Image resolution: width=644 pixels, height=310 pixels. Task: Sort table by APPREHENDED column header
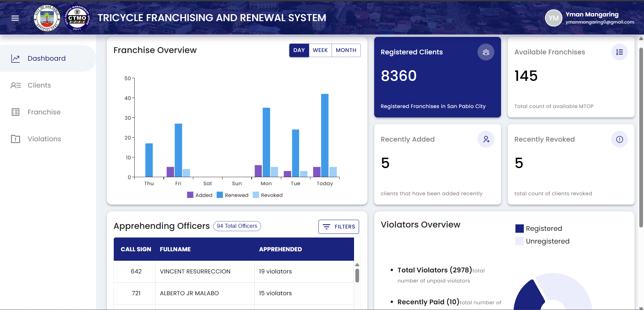tap(280, 249)
